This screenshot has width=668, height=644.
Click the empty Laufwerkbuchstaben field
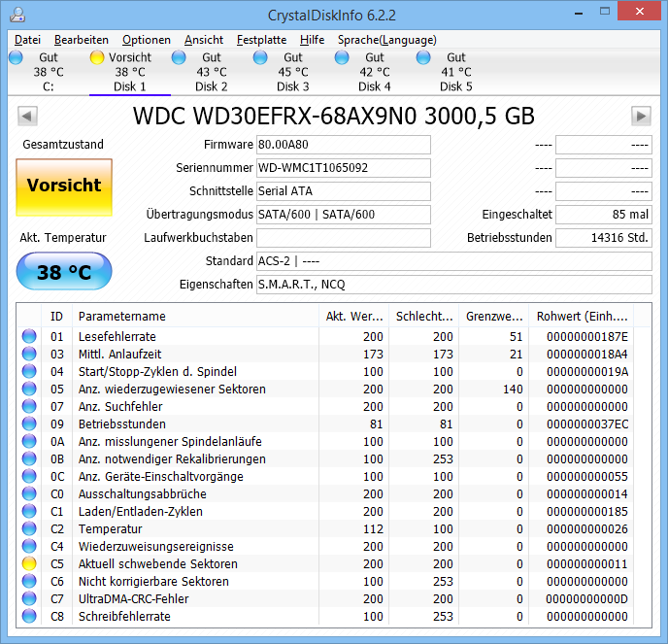(x=344, y=238)
